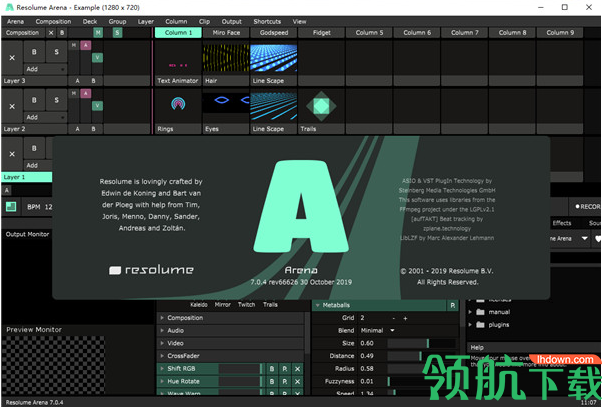
Task: Open the beat snap icon beside BPM
Action: pyautogui.click(x=11, y=207)
